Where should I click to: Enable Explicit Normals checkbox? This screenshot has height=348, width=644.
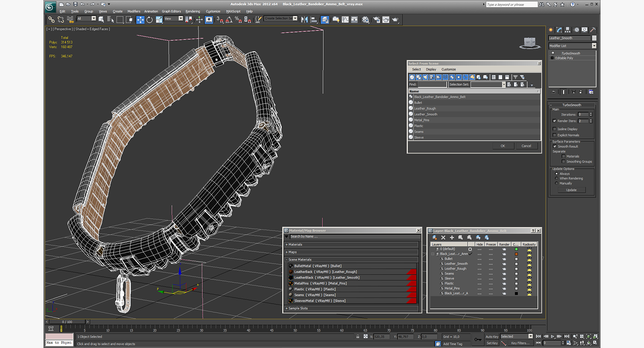pyautogui.click(x=554, y=135)
